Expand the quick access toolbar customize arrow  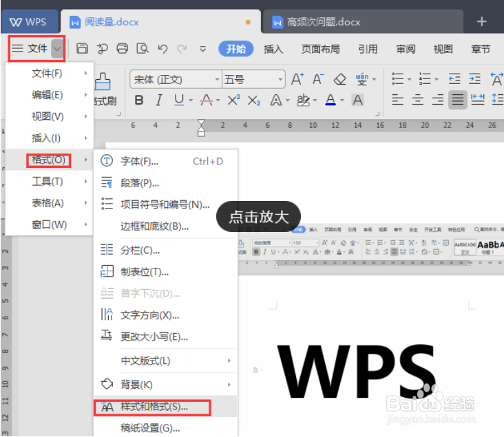(x=203, y=49)
